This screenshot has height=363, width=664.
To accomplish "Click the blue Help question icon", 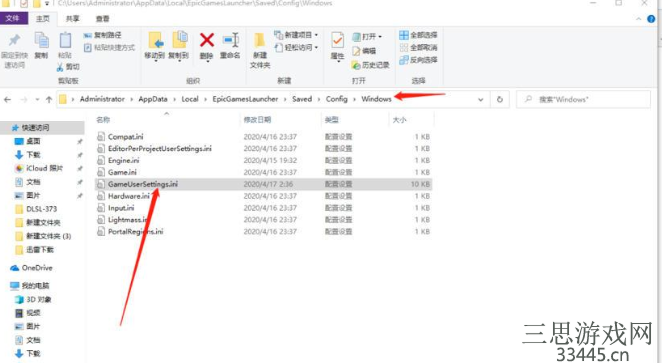I will [651, 19].
